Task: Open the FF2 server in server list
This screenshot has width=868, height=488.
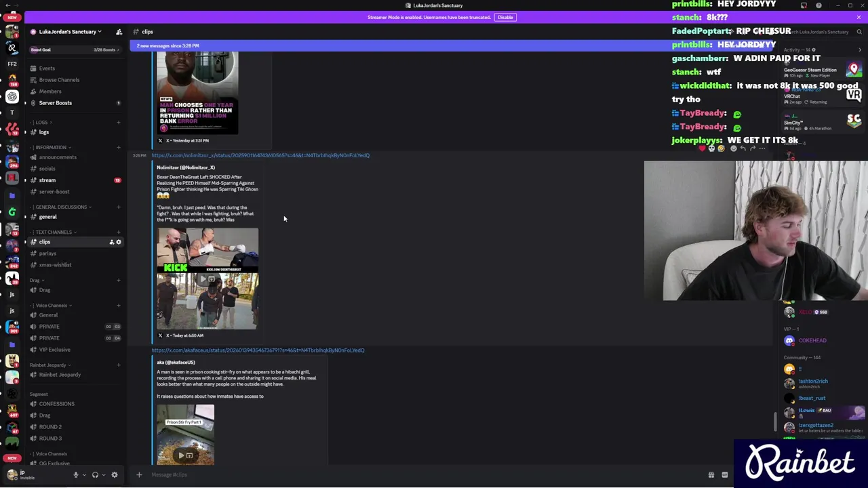Action: 12,64
